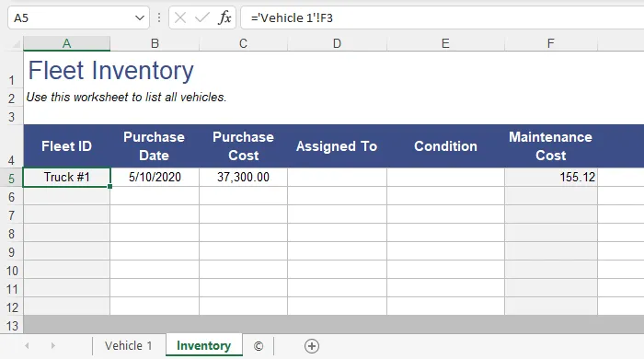The width and height of the screenshot is (644, 359).
Task: Click the Assigned To header cell
Action: 337,146
